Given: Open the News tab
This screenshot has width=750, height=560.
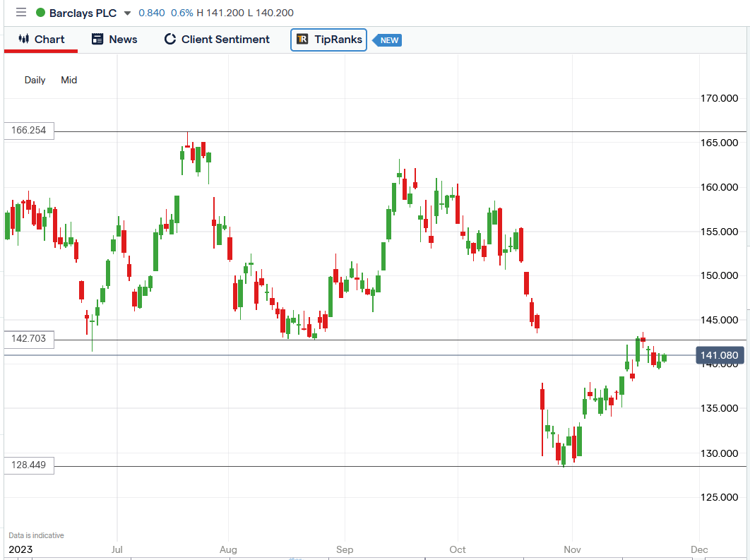Looking at the screenshot, I should tap(114, 40).
